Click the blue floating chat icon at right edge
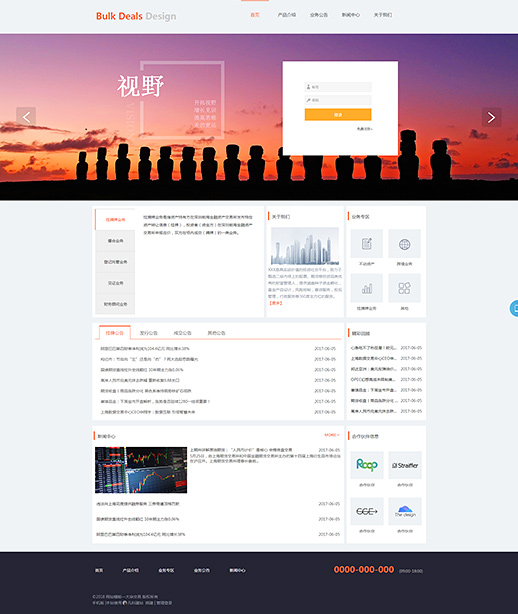 point(514,309)
